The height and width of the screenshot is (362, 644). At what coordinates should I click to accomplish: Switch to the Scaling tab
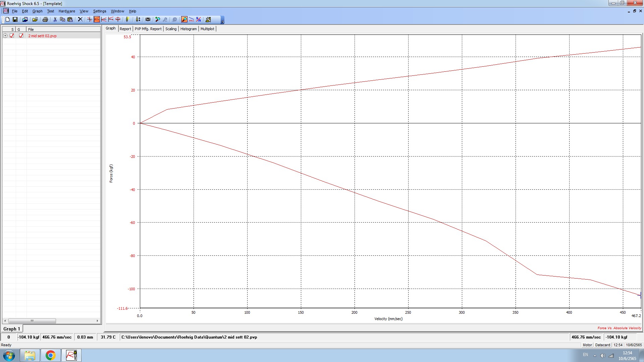click(171, 29)
